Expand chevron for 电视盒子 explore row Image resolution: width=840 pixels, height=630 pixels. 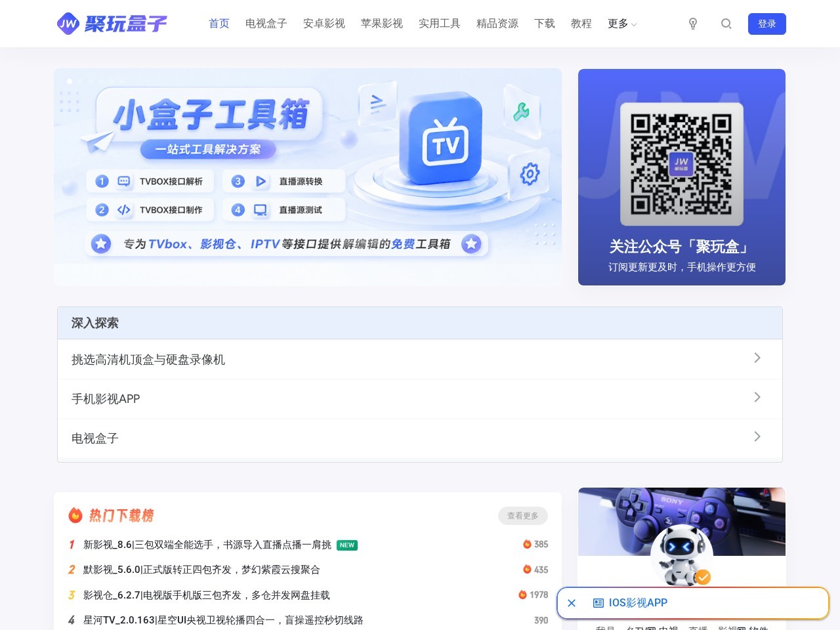click(x=757, y=436)
